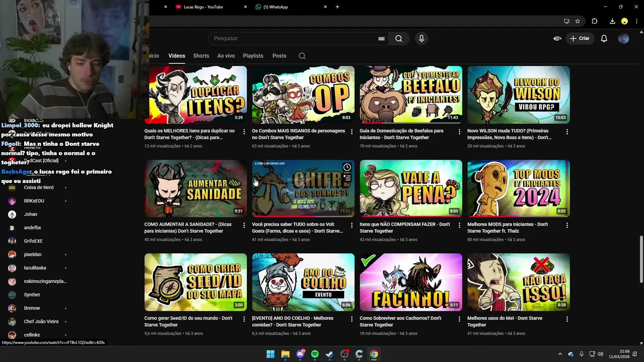
Task: Open title link Guia de Domesticação de Beefalos
Action: tap(401, 134)
